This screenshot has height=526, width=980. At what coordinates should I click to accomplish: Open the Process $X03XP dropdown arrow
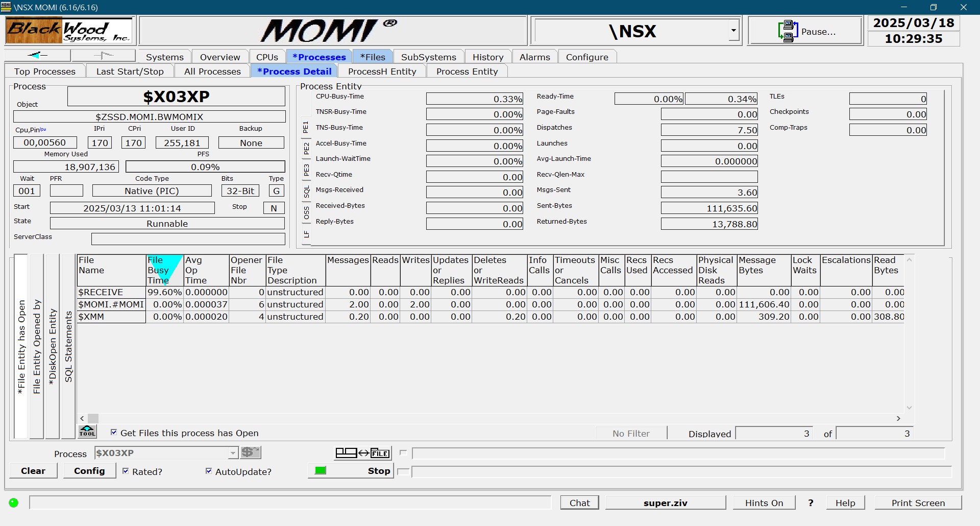pyautogui.click(x=233, y=453)
